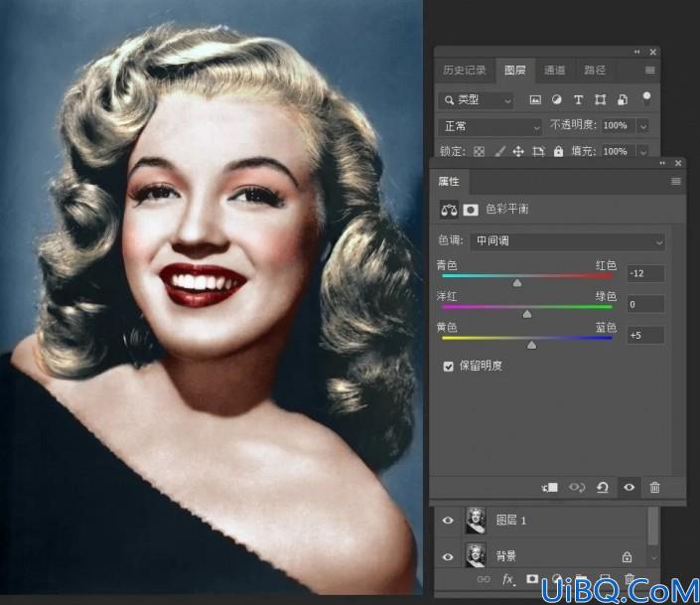Open the blend mode 正常 dropdown
This screenshot has height=605, width=700.
490,126
